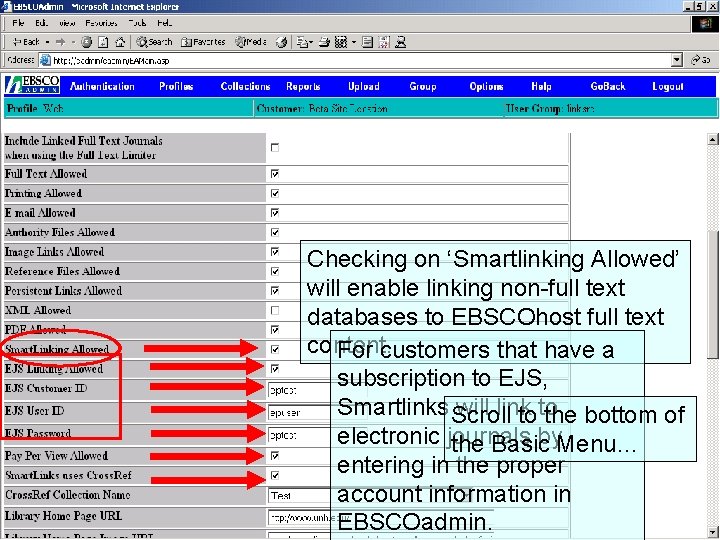
Task: Open the Group tab
Action: (423, 86)
